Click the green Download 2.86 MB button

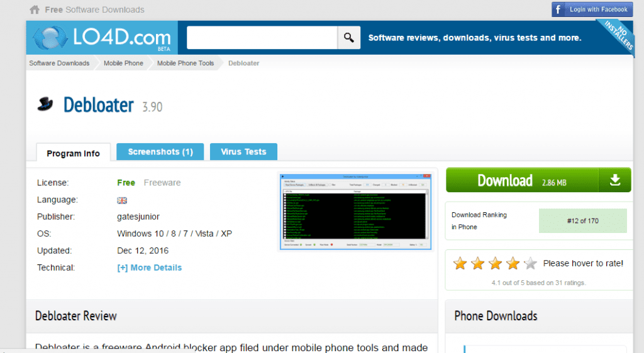(538, 180)
